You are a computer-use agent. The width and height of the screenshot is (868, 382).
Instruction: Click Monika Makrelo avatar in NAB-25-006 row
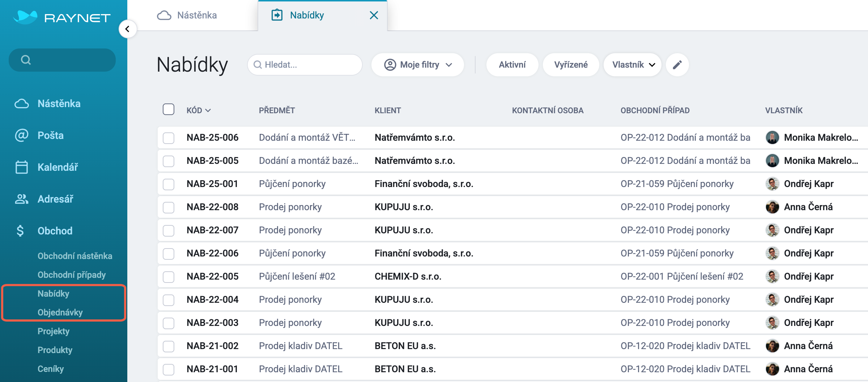click(773, 137)
